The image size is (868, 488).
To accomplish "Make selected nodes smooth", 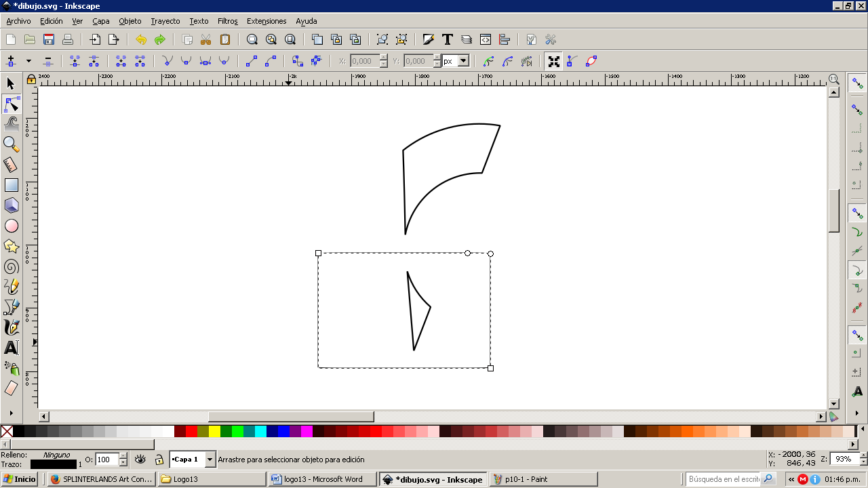I will pyautogui.click(x=186, y=61).
